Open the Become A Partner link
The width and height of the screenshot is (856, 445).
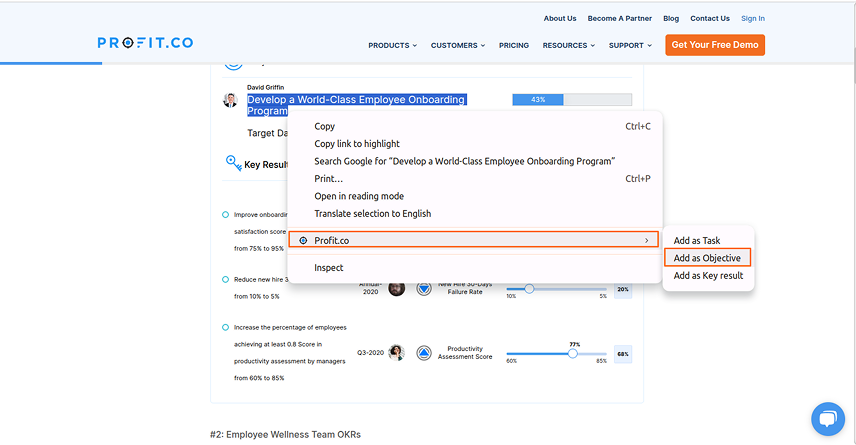[620, 18]
